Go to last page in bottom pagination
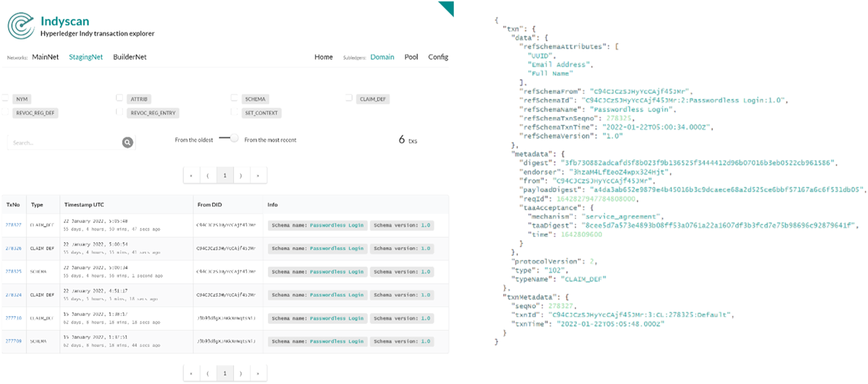The width and height of the screenshot is (868, 384). click(258, 373)
